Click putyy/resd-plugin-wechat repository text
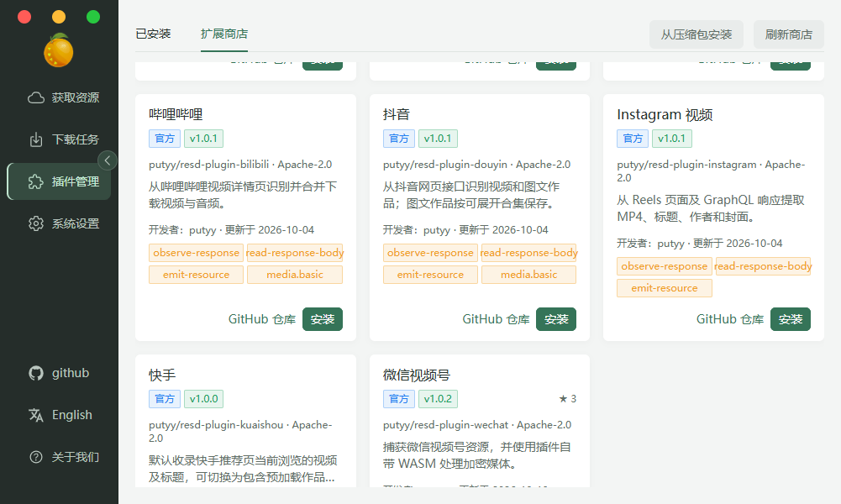Screen dimensions: 841x504 [446, 425]
